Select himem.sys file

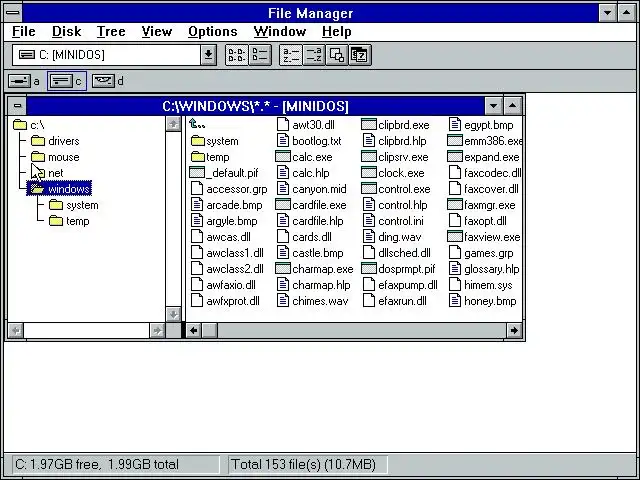point(481,285)
